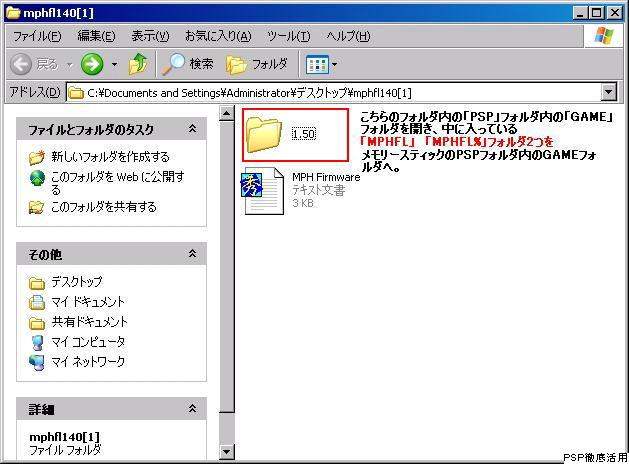The width and height of the screenshot is (629, 464).
Task: Toggle the Folders (フォルダ) pane button
Action: point(235,65)
